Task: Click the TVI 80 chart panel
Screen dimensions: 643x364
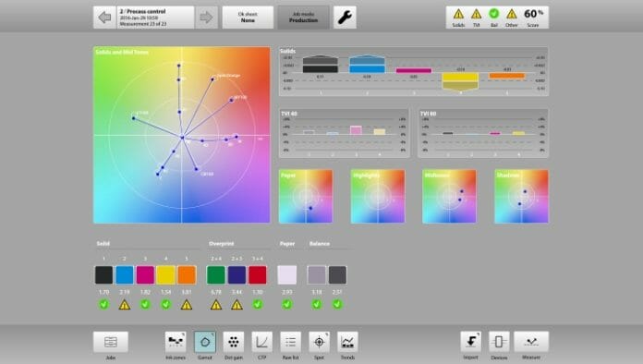Action: [x=483, y=133]
